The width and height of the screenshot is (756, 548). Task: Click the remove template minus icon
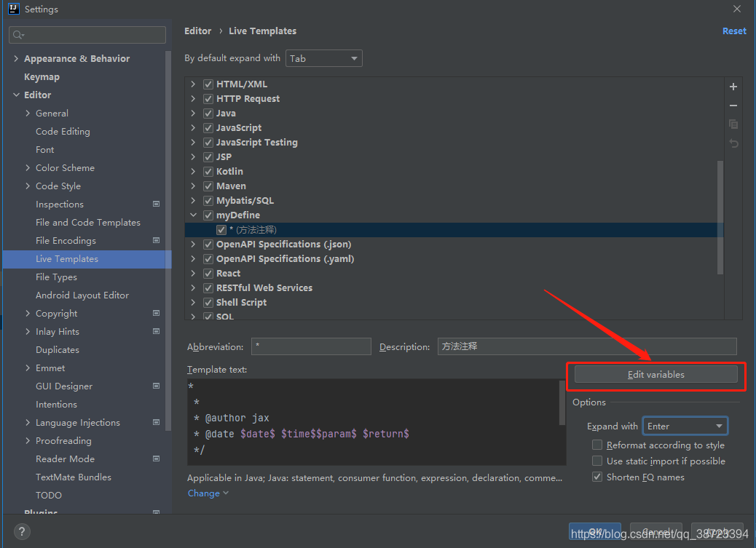(x=733, y=106)
